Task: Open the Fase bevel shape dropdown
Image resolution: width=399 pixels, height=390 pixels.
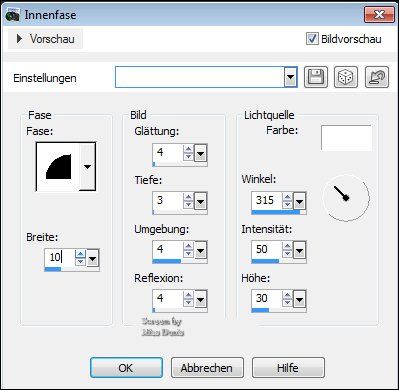Action: click(87, 167)
